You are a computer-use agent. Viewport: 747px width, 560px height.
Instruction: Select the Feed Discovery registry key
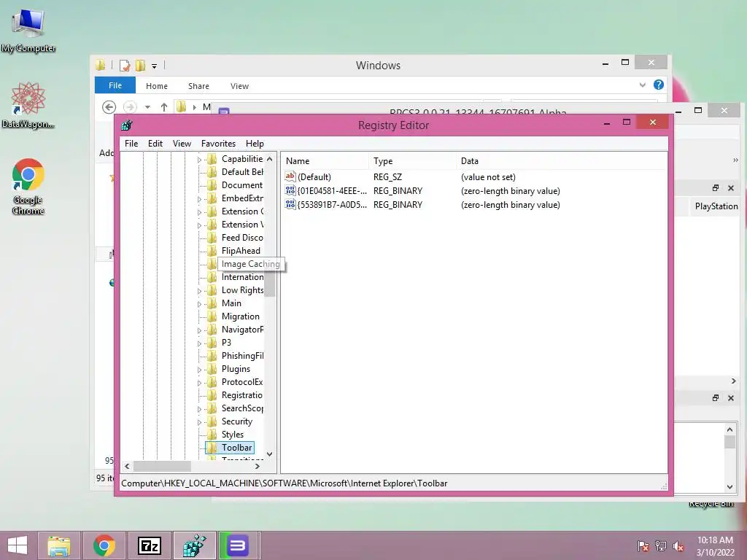point(242,238)
